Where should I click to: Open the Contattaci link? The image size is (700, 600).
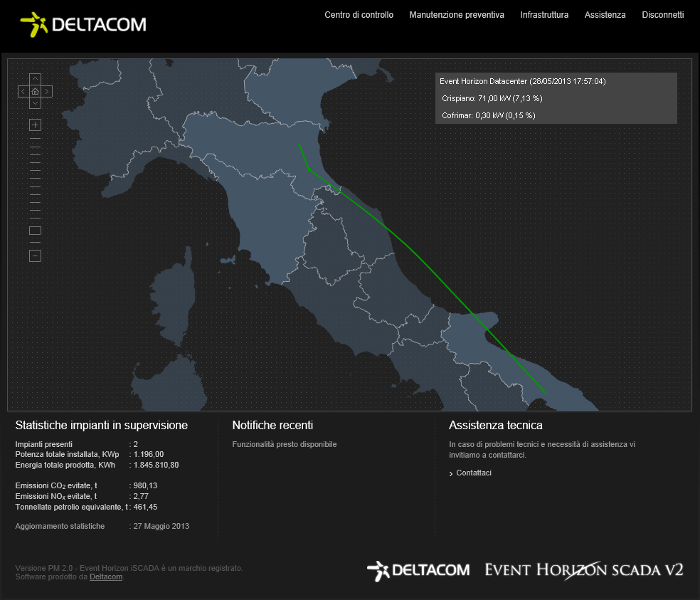(x=474, y=473)
